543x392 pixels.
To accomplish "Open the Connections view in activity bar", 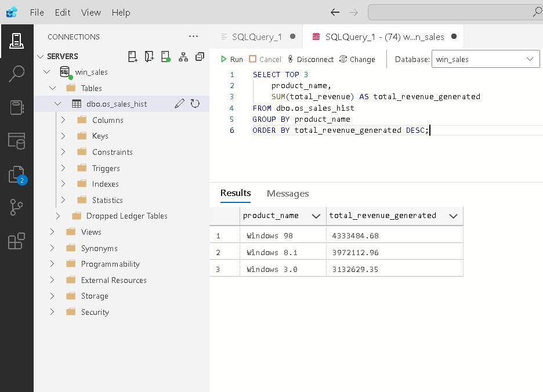I will click(16, 41).
